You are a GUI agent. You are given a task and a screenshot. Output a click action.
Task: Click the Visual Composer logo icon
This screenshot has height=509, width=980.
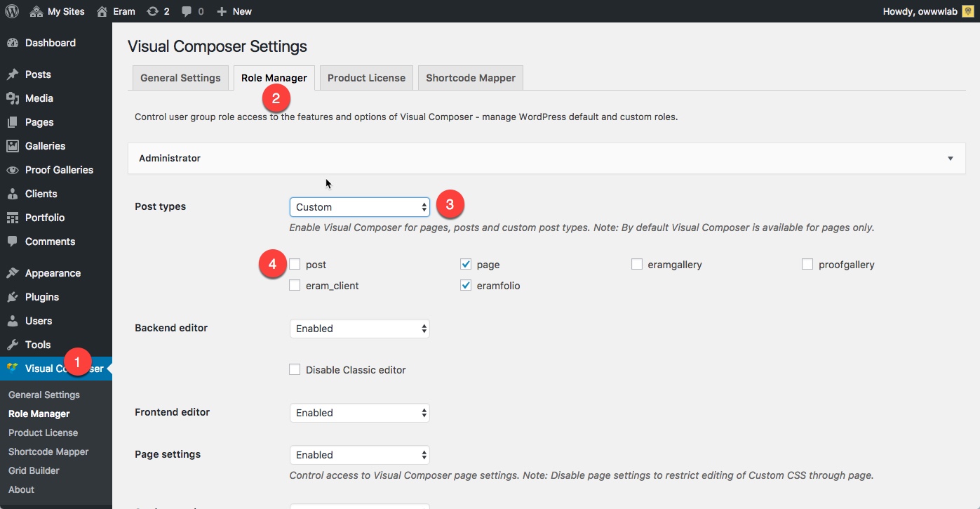click(x=13, y=368)
